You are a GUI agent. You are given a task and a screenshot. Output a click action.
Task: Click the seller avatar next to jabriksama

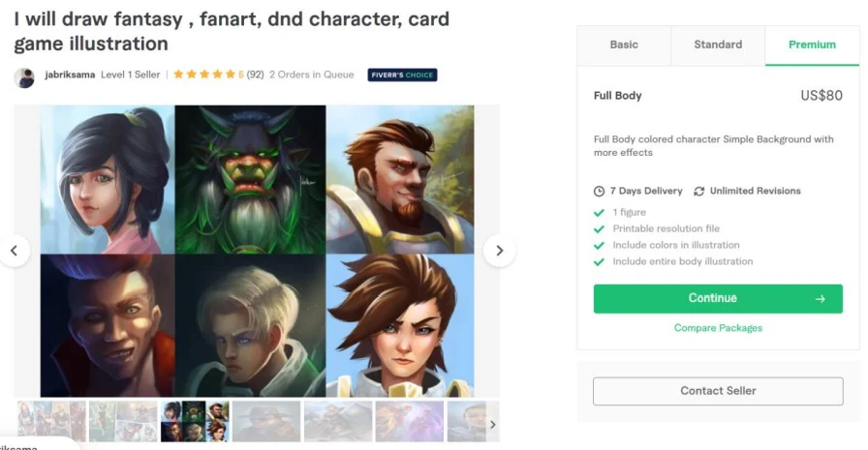point(24,78)
